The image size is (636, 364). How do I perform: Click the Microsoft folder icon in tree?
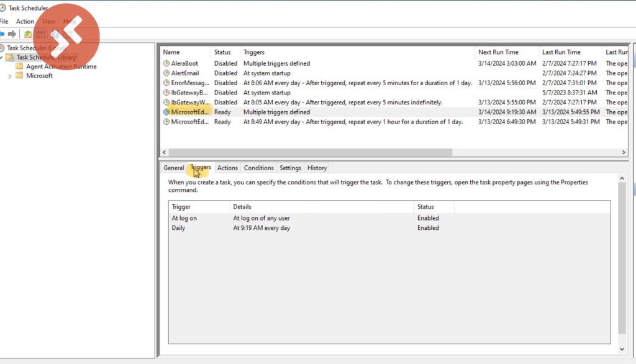[x=19, y=76]
